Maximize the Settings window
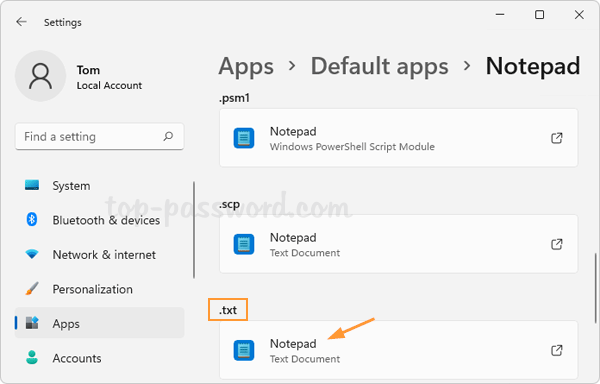 point(540,15)
